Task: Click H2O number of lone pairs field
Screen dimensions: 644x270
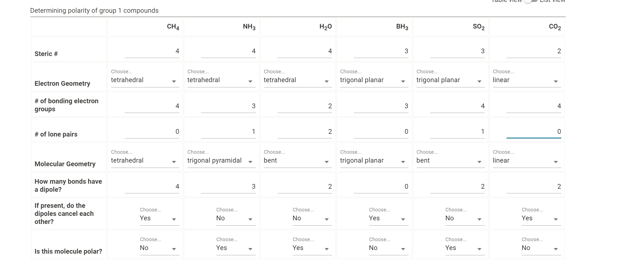Action: [305, 132]
